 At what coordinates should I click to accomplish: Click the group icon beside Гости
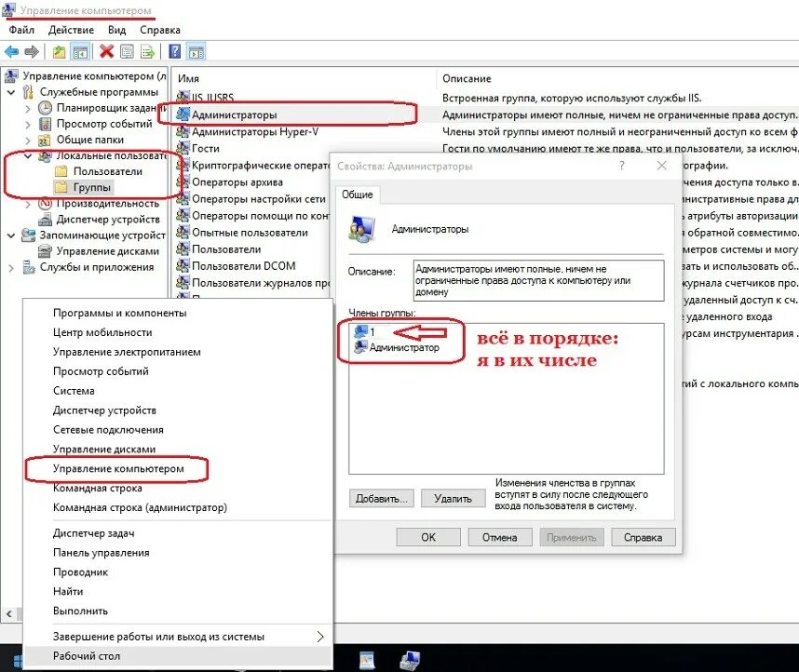pos(183,148)
